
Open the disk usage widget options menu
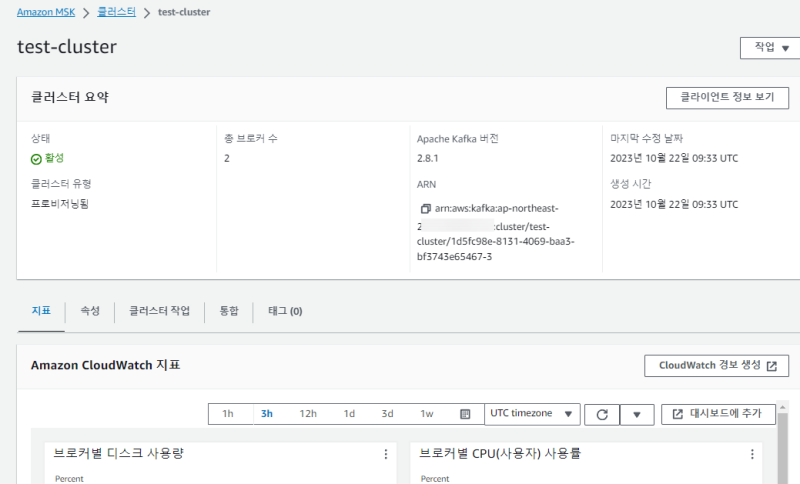pos(386,454)
